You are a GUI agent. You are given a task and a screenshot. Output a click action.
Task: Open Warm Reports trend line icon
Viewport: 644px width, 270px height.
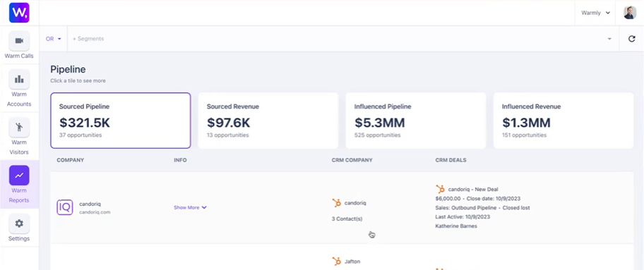coord(19,176)
